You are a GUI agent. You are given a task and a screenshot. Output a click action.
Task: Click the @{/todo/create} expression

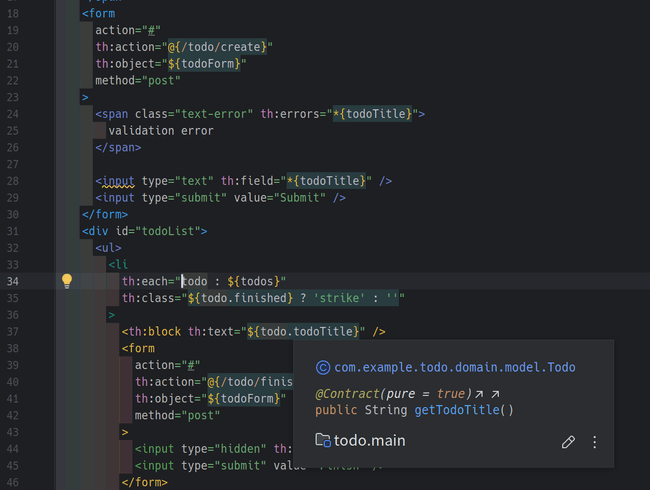[231, 47]
